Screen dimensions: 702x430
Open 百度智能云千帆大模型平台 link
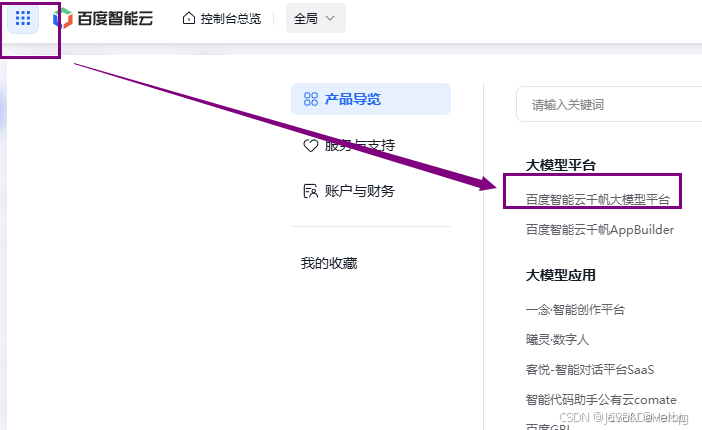(598, 199)
